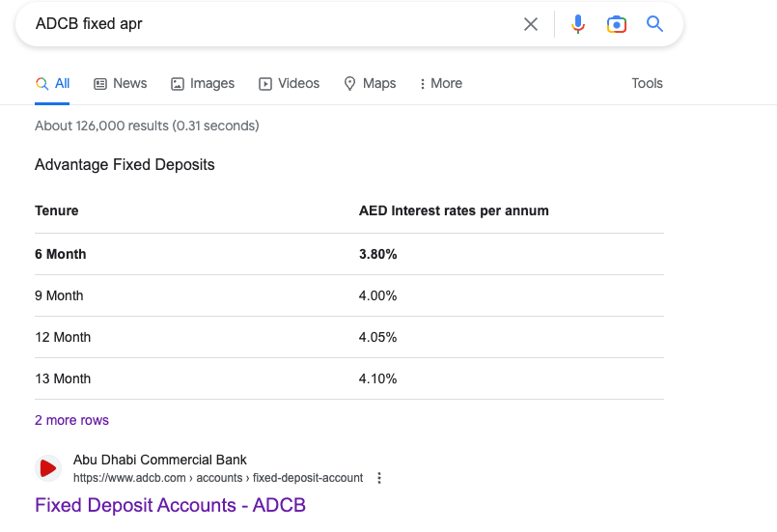Screen dimensions: 777x532
Task: Switch to the Maps tab
Action: click(370, 83)
